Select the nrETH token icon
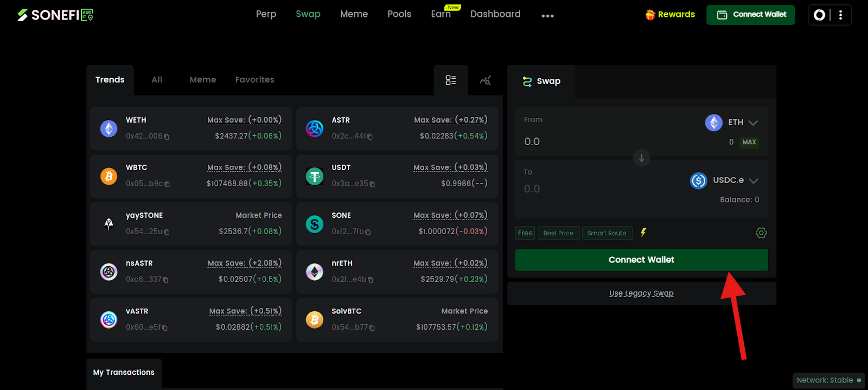 pyautogui.click(x=315, y=272)
